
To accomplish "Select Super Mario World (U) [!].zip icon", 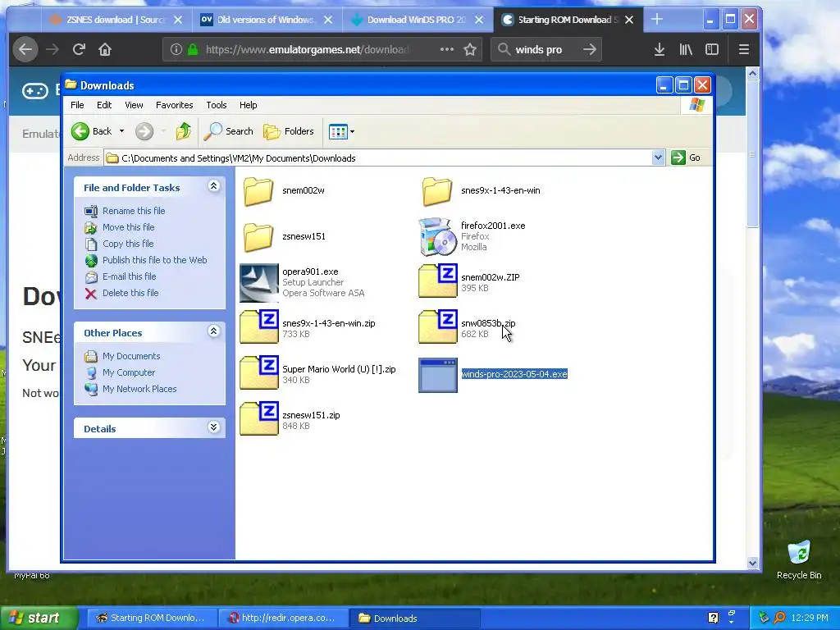I will pos(259,373).
